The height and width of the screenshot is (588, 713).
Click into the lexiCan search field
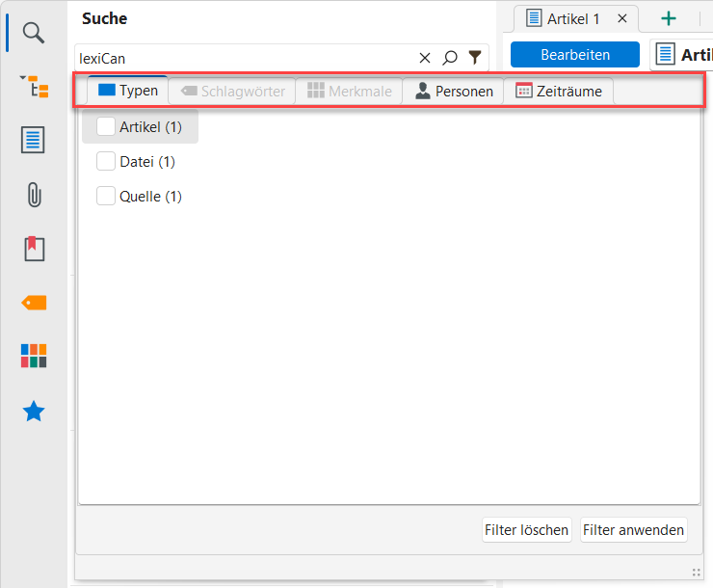click(241, 58)
